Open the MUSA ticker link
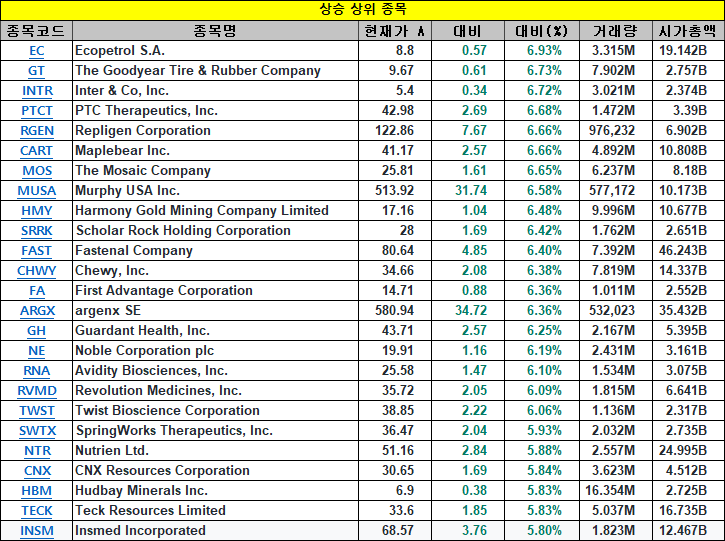 [37, 191]
